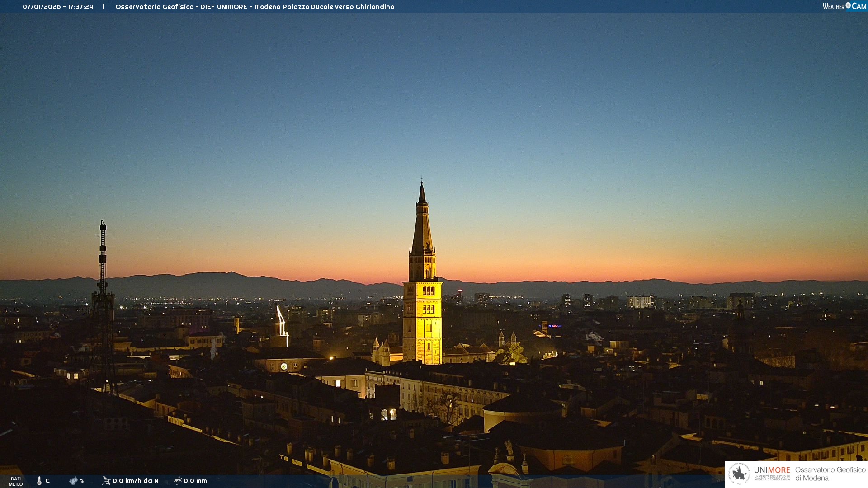Screen dimensions: 868x488
Task: Click the lit arched windows below tower
Action: pyautogui.click(x=388, y=414)
